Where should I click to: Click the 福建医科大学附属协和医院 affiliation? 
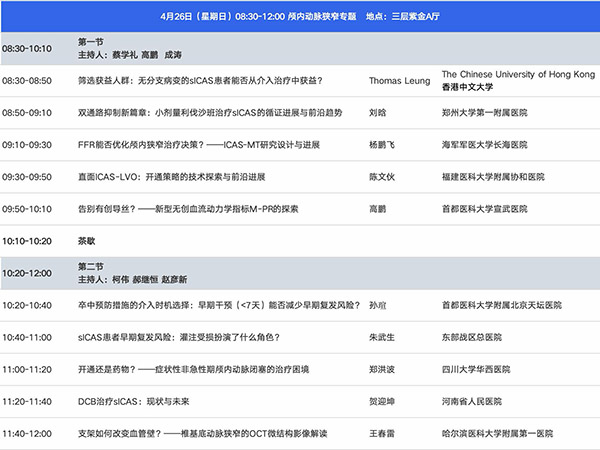point(497,177)
